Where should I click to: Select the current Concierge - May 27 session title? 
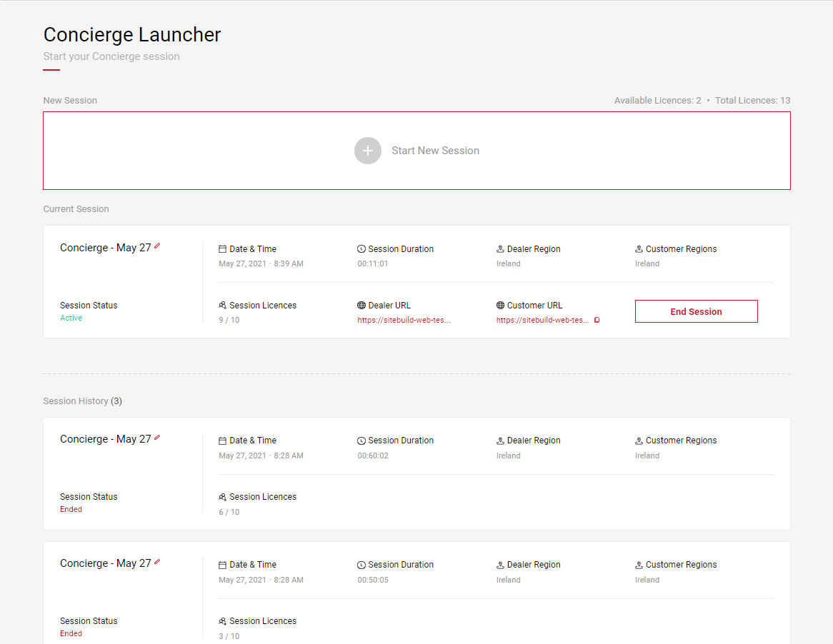click(105, 248)
